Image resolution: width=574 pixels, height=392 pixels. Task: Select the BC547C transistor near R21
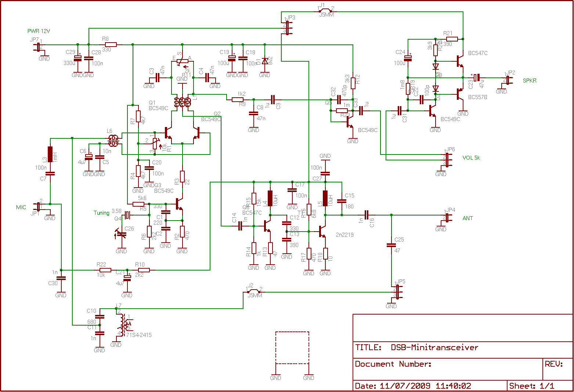tap(460, 61)
